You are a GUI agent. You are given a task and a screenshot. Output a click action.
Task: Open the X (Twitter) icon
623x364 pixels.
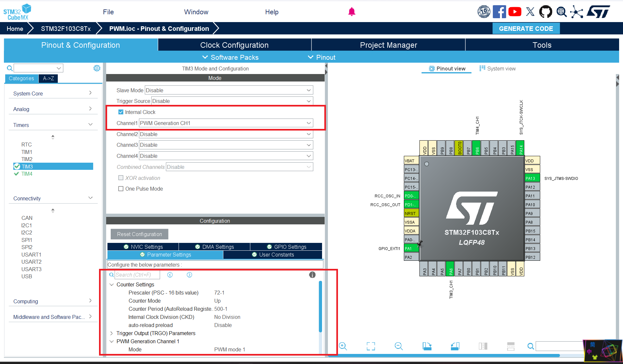530,12
